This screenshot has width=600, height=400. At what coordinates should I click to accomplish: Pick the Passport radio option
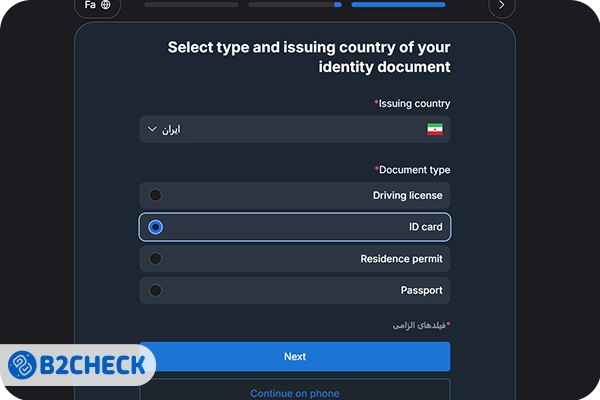click(155, 291)
